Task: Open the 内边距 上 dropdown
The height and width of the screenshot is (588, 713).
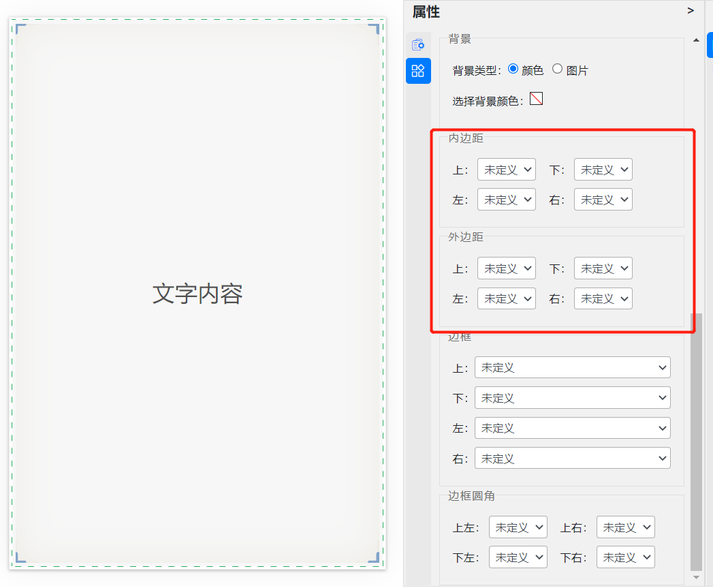Action: coord(507,170)
